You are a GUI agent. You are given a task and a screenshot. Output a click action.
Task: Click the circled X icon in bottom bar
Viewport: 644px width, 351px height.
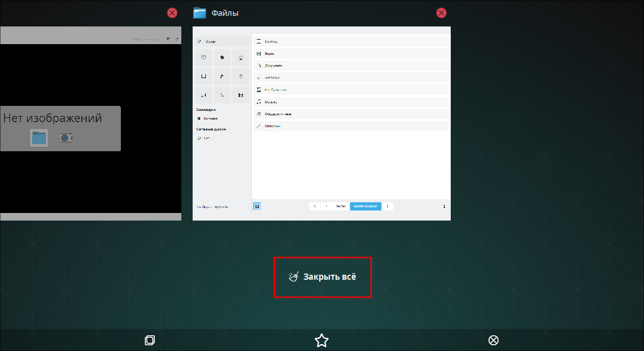click(494, 340)
